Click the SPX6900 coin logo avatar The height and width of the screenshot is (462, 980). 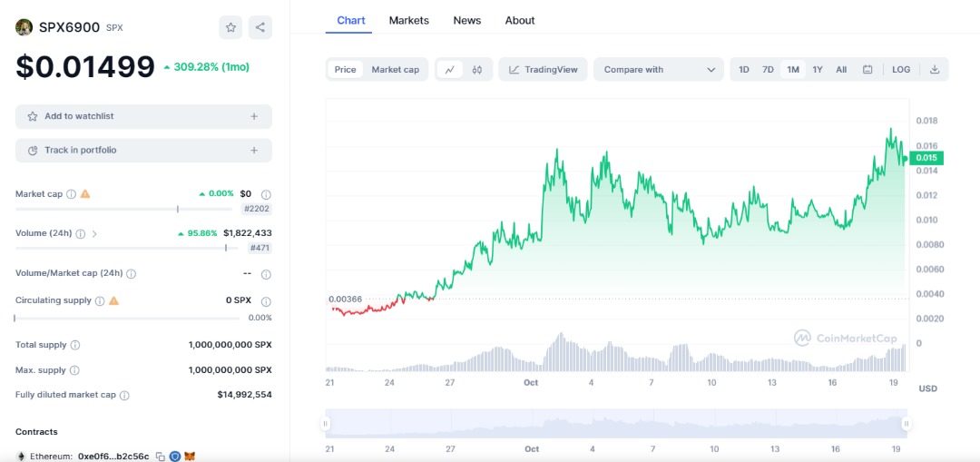coord(24,27)
